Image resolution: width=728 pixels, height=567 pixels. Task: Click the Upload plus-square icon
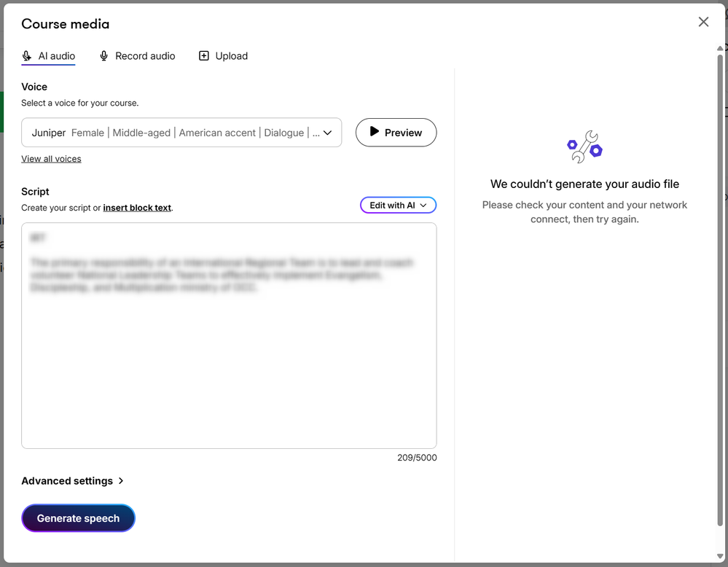204,56
